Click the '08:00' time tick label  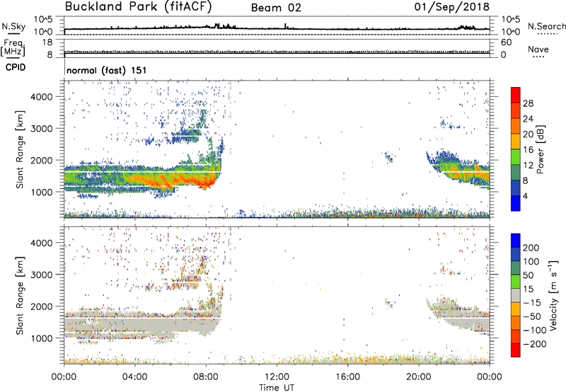click(206, 377)
